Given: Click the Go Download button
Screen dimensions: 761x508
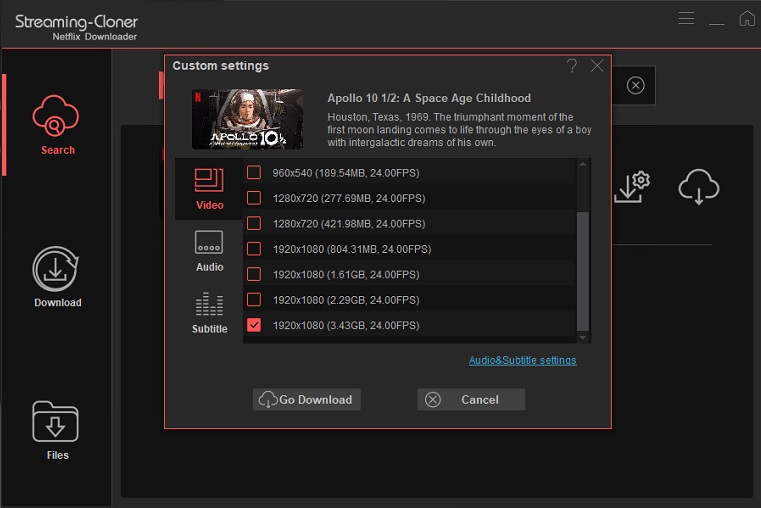Looking at the screenshot, I should (x=307, y=399).
